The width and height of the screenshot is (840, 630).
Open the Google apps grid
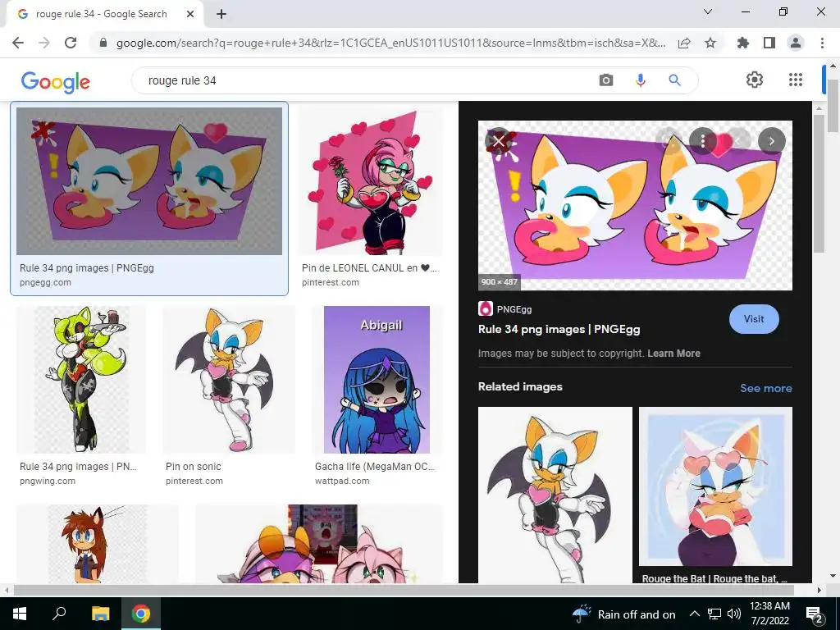pos(796,80)
